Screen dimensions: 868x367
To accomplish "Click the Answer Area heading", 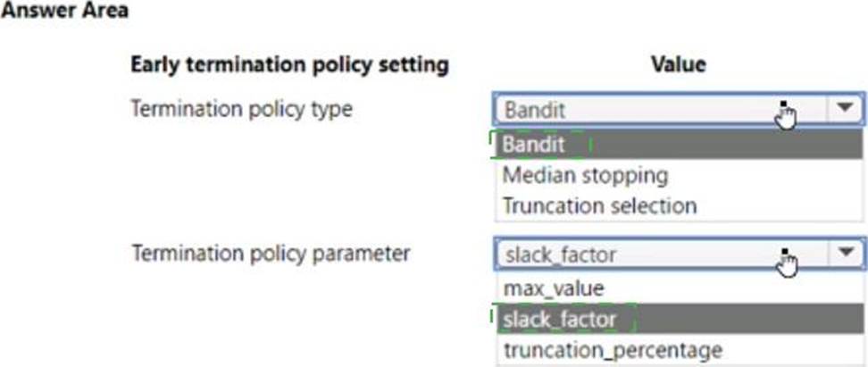I will point(64,10).
